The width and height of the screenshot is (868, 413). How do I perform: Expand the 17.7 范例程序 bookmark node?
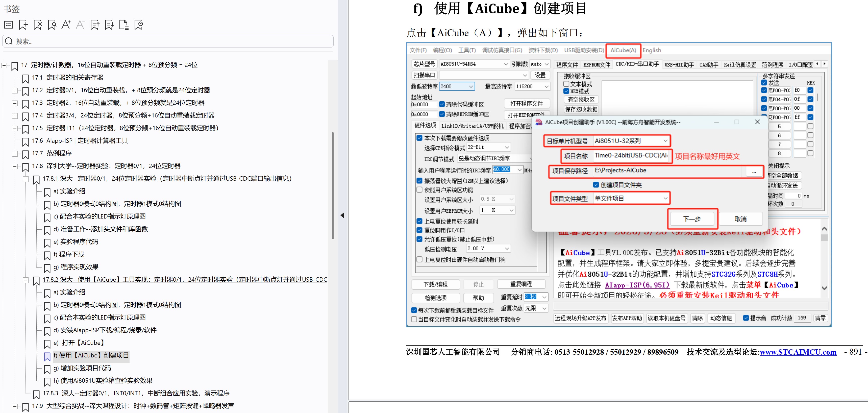coord(15,154)
